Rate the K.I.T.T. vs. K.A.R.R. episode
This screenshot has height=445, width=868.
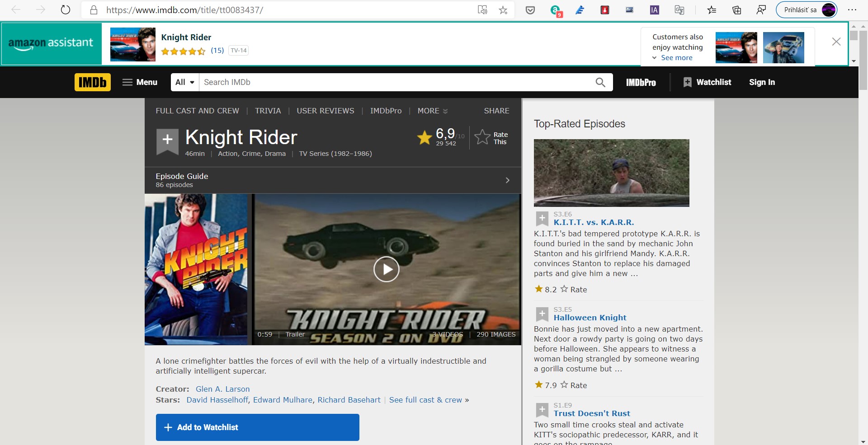[574, 290]
